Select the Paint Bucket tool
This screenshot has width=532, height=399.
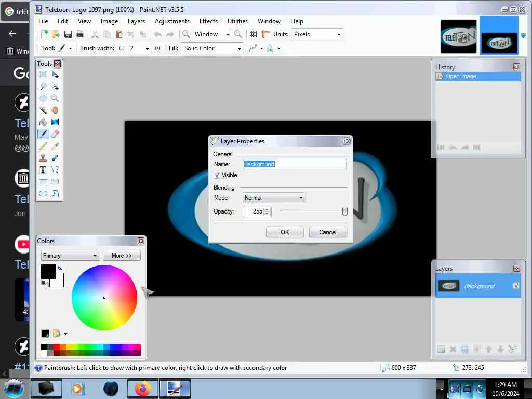pyautogui.click(x=43, y=122)
